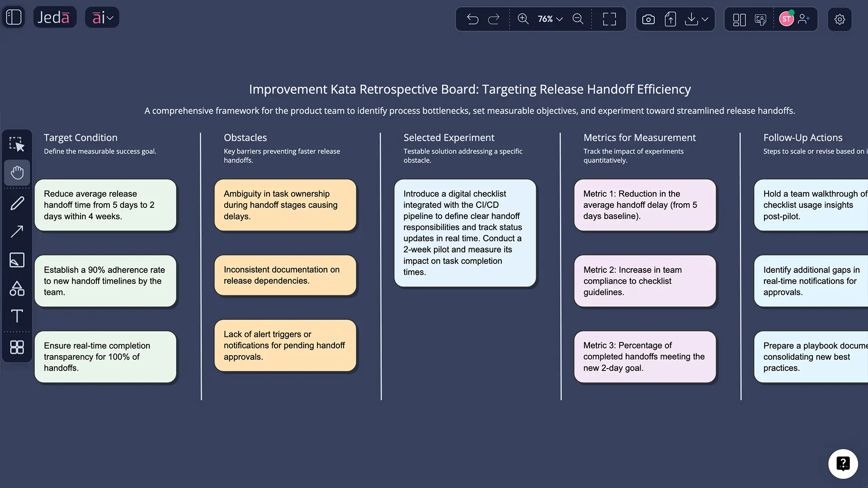Toggle the left sidebar panel icon
Image resolution: width=868 pixels, height=488 pixels.
coord(13,17)
